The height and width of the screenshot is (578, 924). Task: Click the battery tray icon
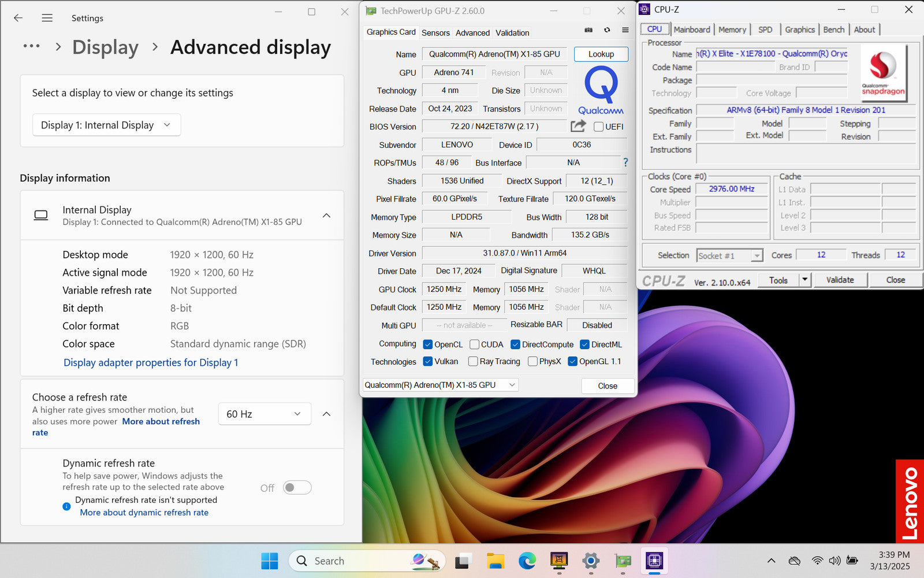[x=852, y=561]
